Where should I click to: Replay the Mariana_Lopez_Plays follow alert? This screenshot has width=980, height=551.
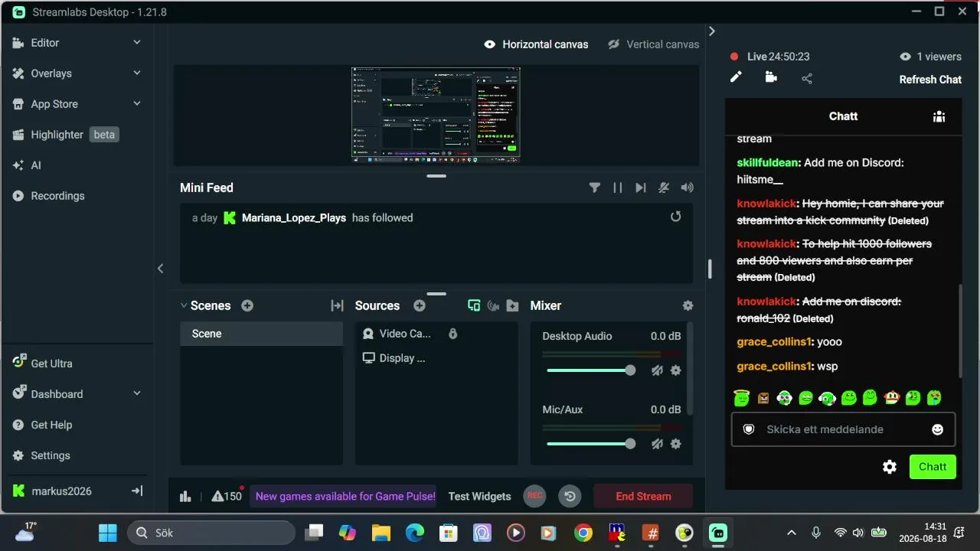coord(675,217)
